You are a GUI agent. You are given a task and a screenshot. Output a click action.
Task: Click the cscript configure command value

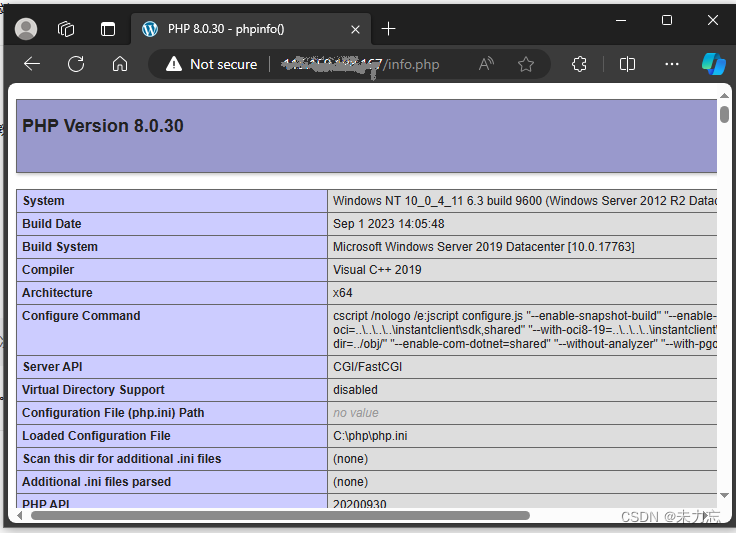pyautogui.click(x=525, y=330)
